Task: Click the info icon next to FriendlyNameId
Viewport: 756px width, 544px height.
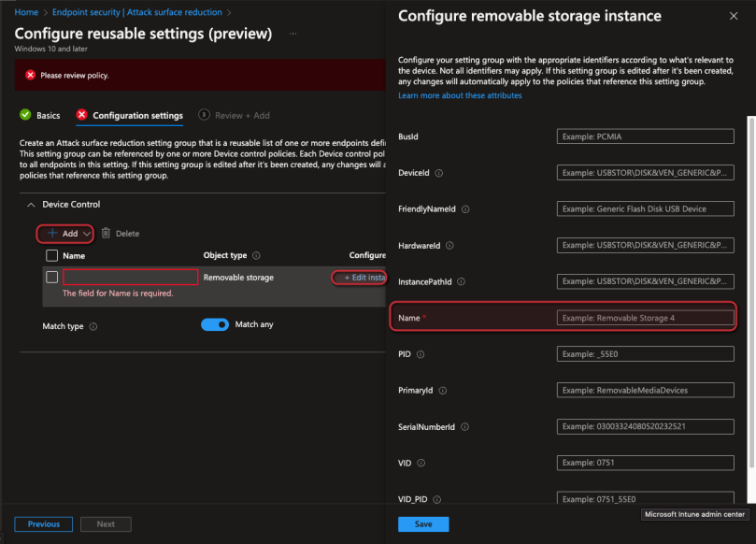Action: point(464,209)
